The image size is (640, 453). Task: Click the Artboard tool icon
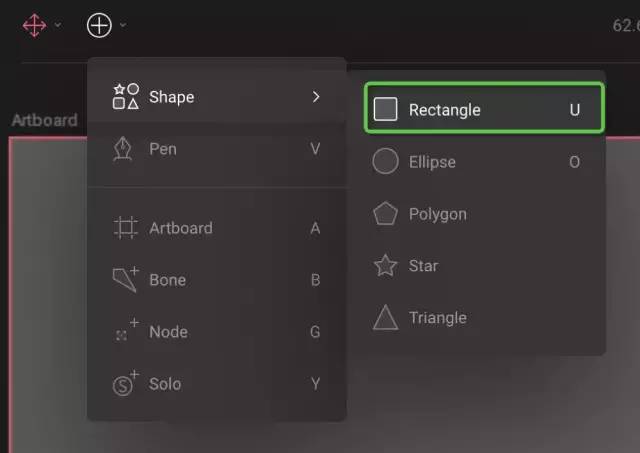click(125, 227)
